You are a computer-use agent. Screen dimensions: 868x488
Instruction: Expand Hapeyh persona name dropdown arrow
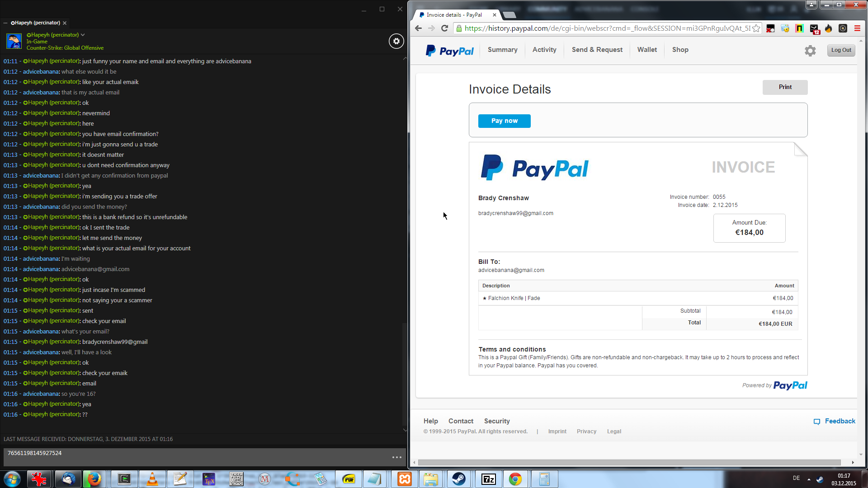(x=83, y=35)
